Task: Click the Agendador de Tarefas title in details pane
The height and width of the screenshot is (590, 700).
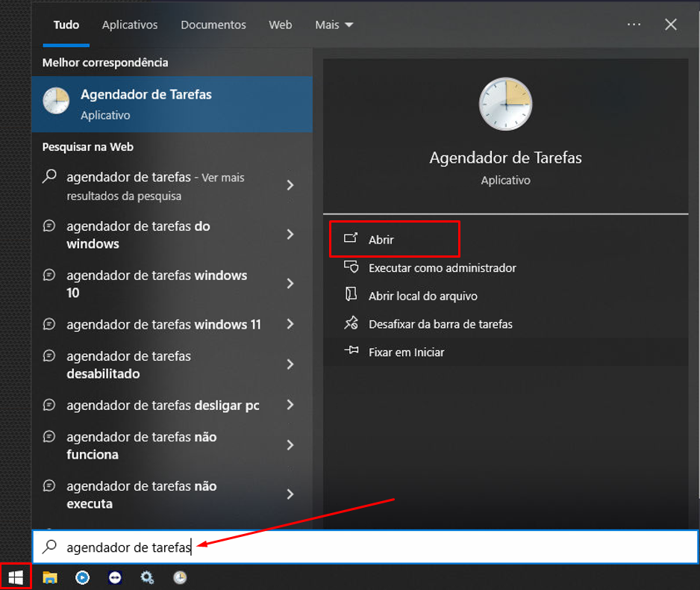Action: pos(505,158)
